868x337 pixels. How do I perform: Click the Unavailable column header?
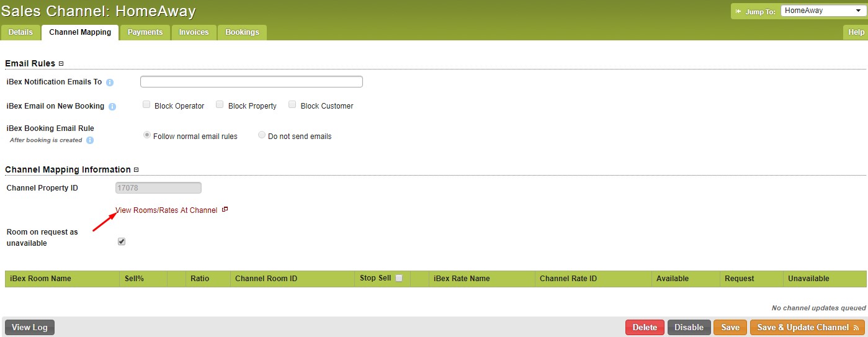tap(825, 279)
